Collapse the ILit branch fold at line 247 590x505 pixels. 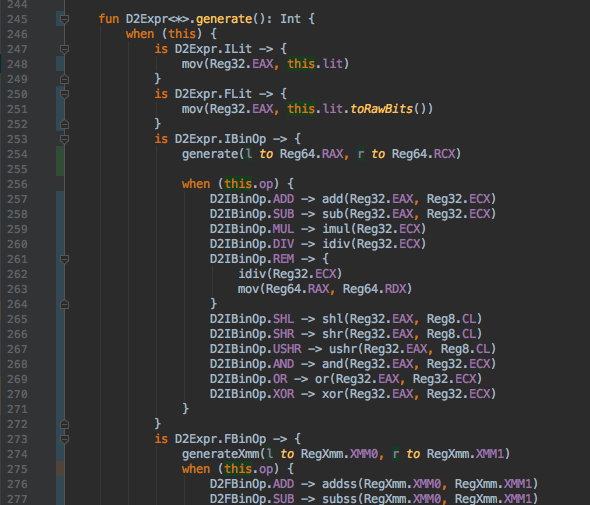(64, 49)
